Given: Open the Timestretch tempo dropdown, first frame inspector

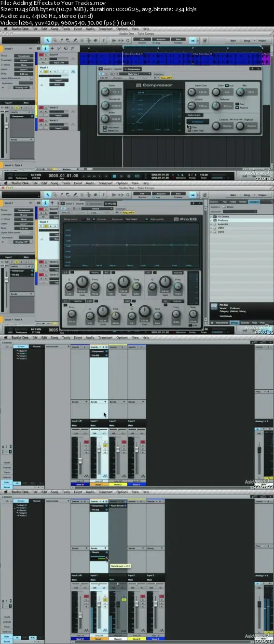Looking at the screenshot, I should click(x=24, y=55).
